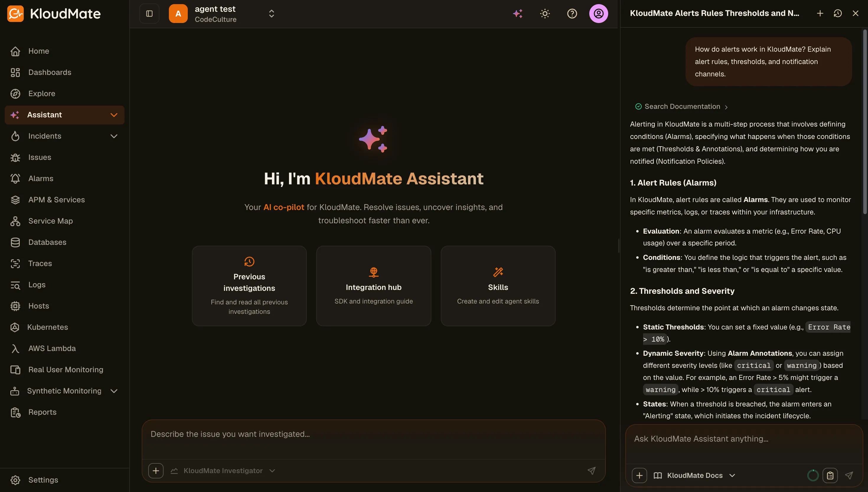Click the KloudMate logo icon
The height and width of the screenshot is (492, 868).
tap(15, 14)
